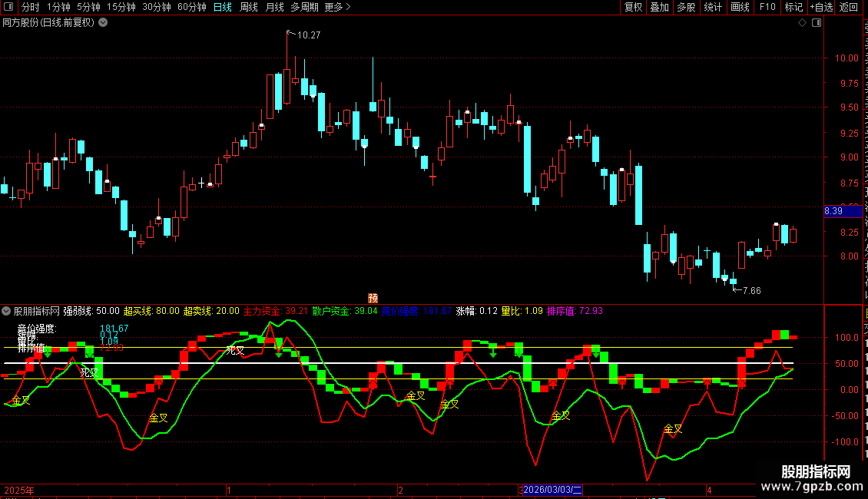Click the orange 预 forecast icon
Screen dimensions: 868x499
(373, 298)
